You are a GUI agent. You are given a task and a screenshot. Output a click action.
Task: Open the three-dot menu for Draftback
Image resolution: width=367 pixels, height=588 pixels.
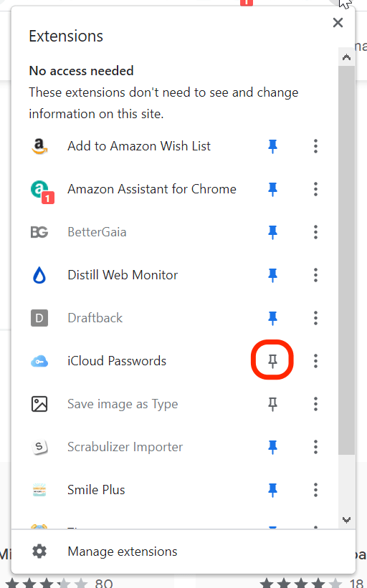click(x=315, y=318)
